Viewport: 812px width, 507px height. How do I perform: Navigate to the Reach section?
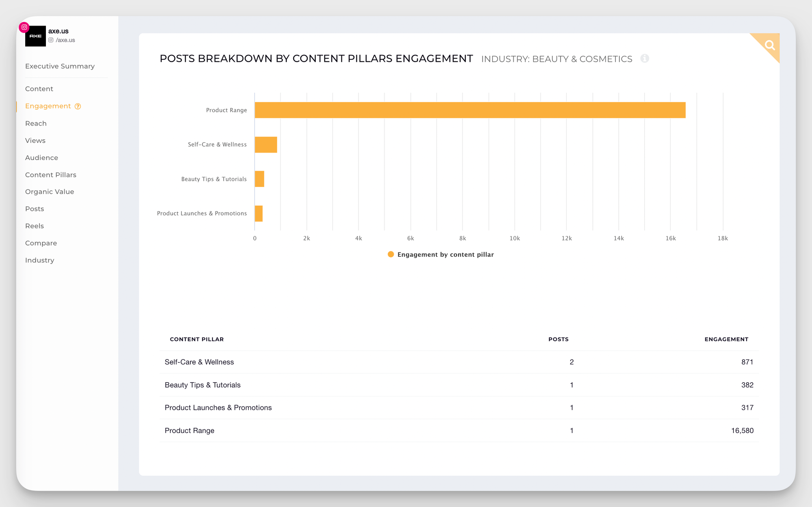[x=36, y=123]
